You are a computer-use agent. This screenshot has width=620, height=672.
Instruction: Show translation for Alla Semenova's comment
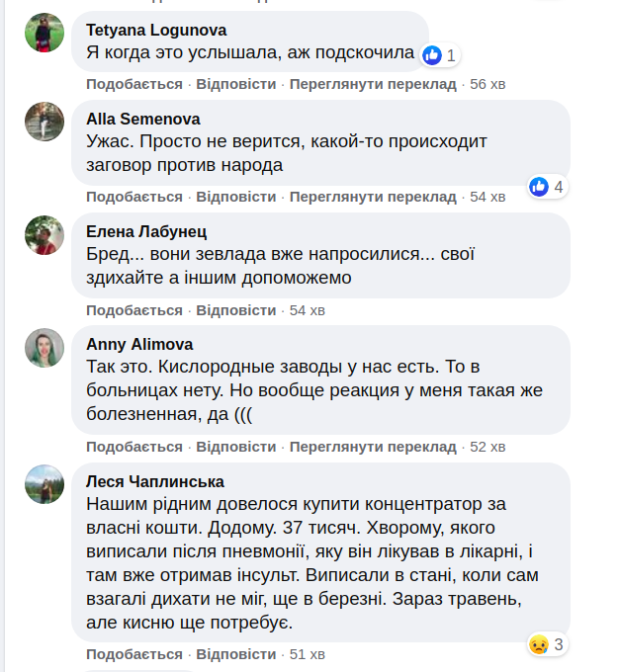(x=373, y=197)
